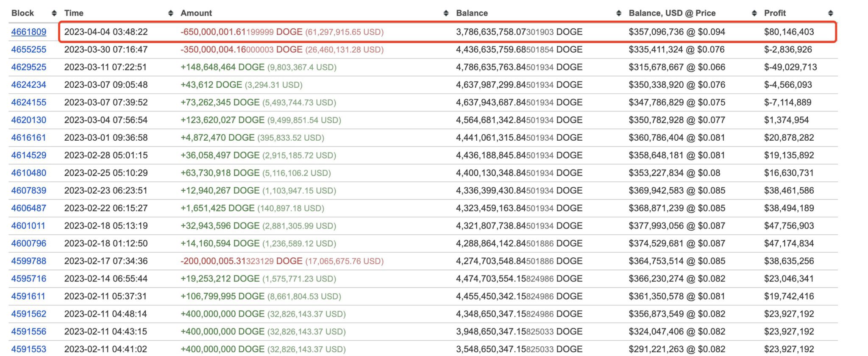
Task: Open block 4661809
Action: (28, 31)
